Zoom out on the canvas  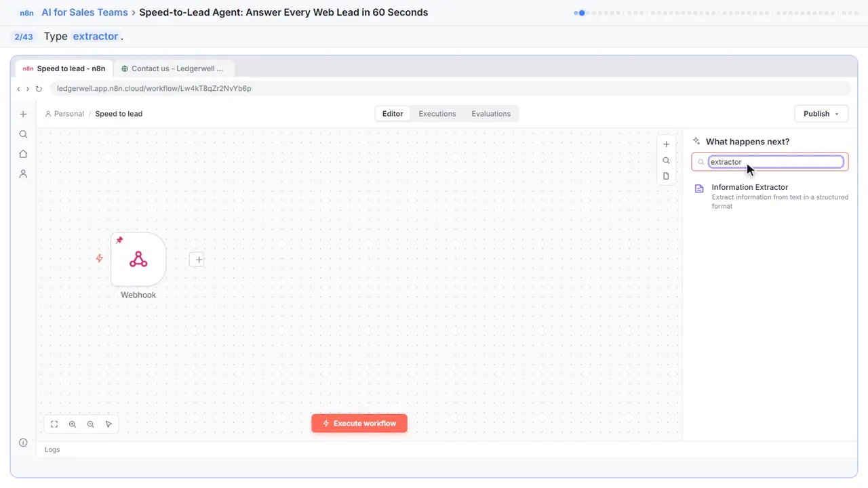click(x=91, y=424)
